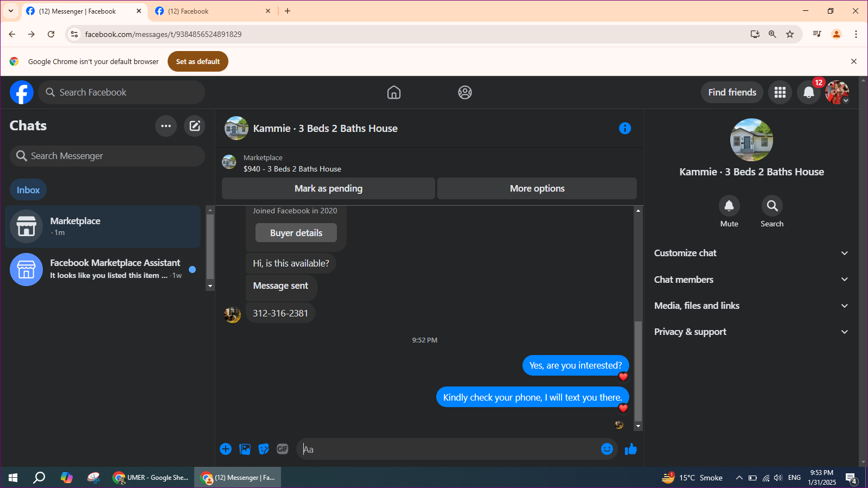868x488 pixels.
Task: Open the listing house thumbnail in details panel
Action: [x=751, y=140]
